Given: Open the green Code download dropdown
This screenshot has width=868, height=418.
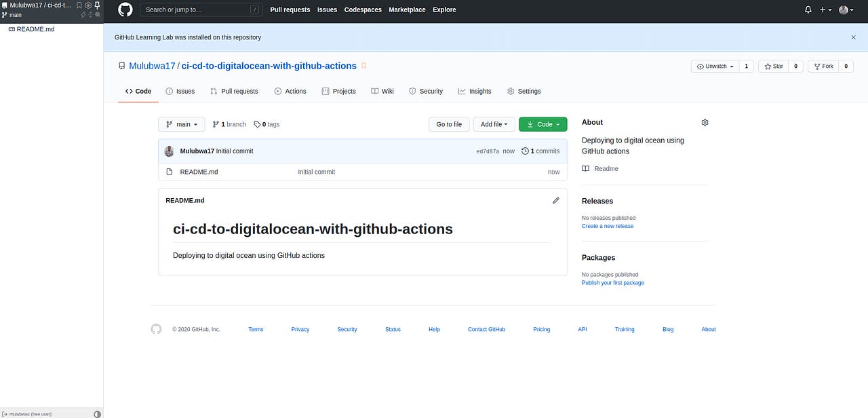Looking at the screenshot, I should [542, 124].
